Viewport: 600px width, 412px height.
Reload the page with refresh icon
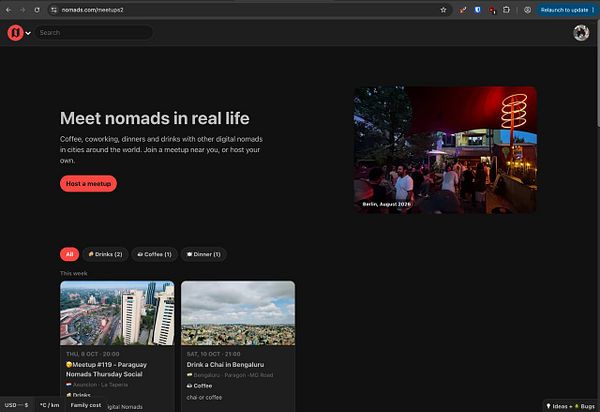click(37, 10)
